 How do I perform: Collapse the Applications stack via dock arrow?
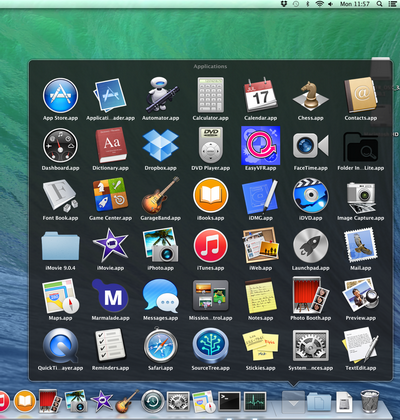(293, 402)
